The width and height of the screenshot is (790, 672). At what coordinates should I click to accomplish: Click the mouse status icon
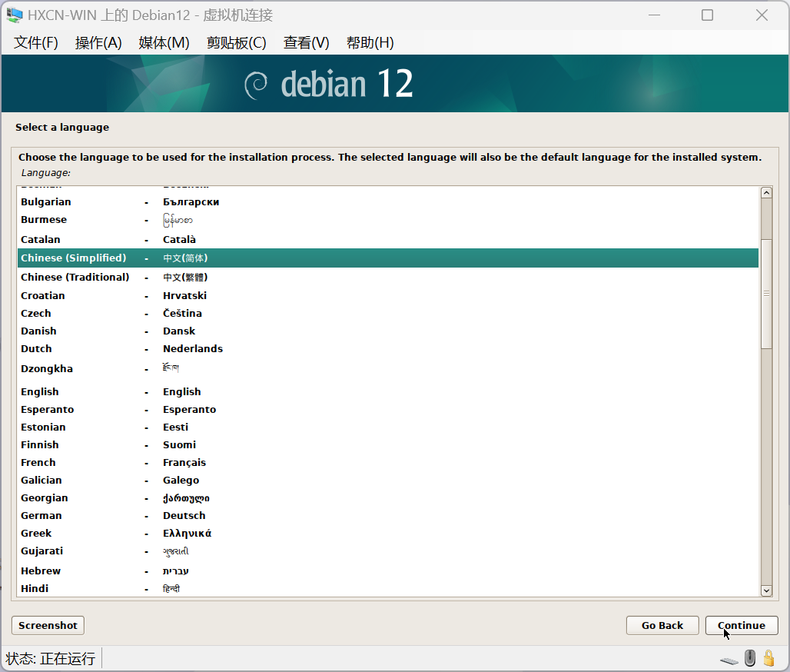[x=750, y=658]
